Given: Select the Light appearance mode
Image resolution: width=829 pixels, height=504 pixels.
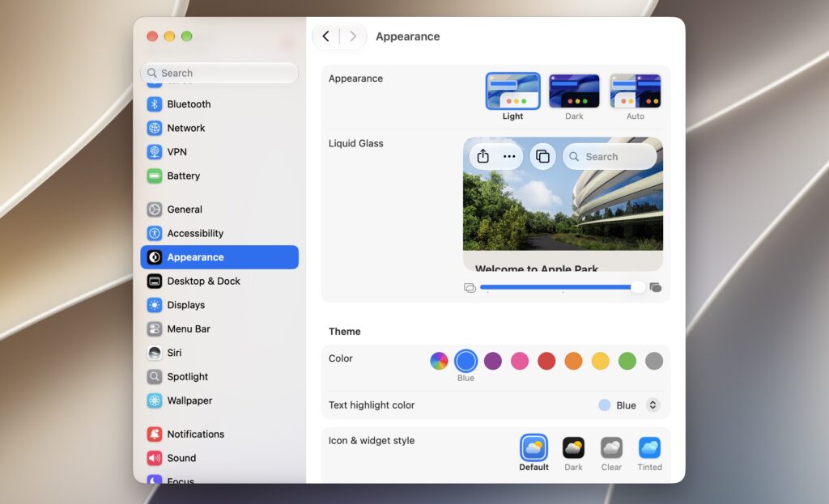Looking at the screenshot, I should tap(512, 97).
